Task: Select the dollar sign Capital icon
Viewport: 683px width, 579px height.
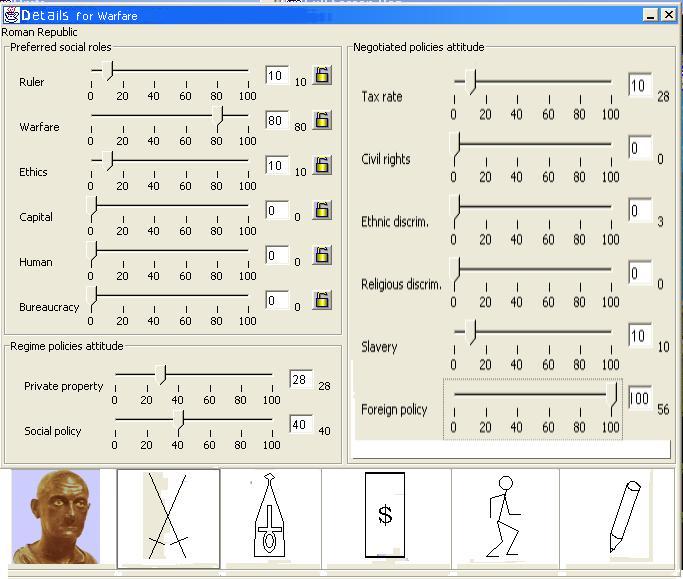Action: (x=385, y=515)
